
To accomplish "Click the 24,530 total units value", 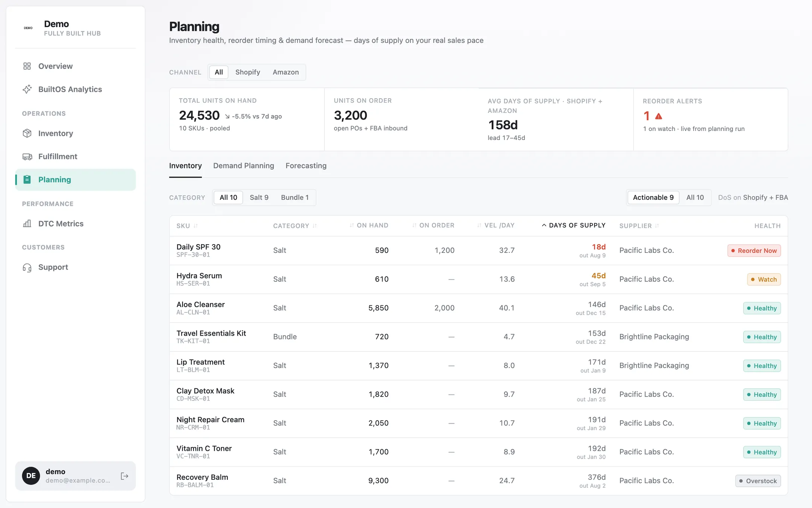I will pyautogui.click(x=199, y=115).
